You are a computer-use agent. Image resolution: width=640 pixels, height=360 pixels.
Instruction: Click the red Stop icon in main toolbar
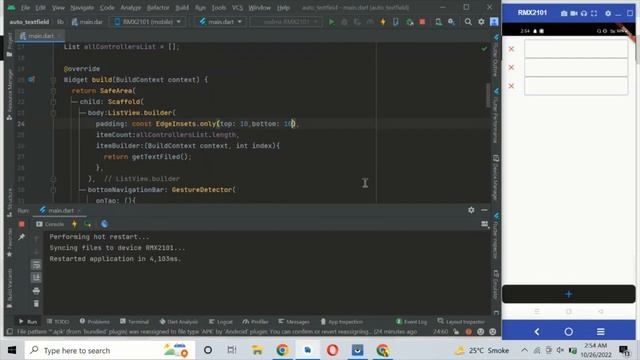422,22
